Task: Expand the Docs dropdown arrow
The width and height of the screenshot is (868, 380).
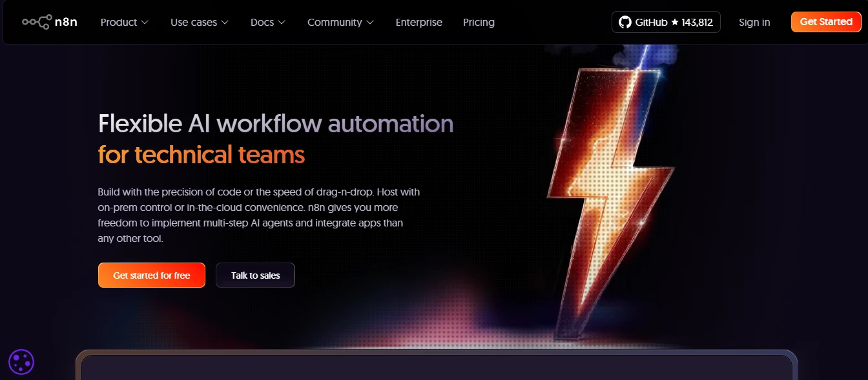Action: (x=282, y=23)
